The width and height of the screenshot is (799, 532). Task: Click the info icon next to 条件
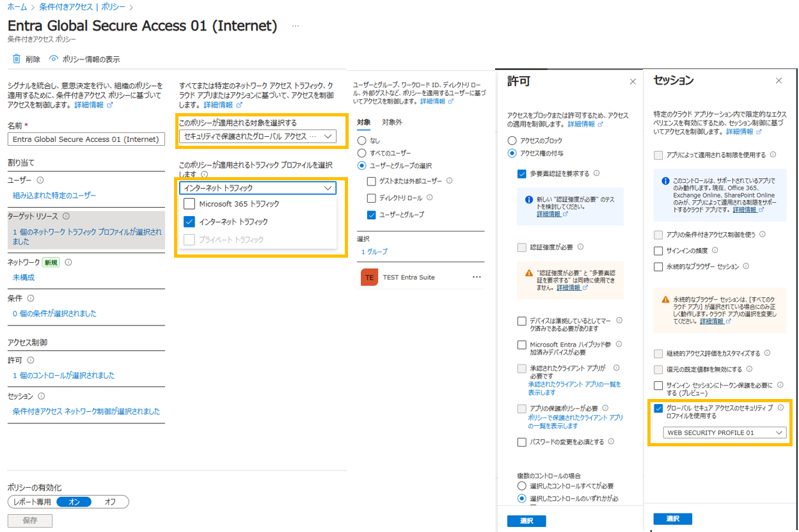31,299
